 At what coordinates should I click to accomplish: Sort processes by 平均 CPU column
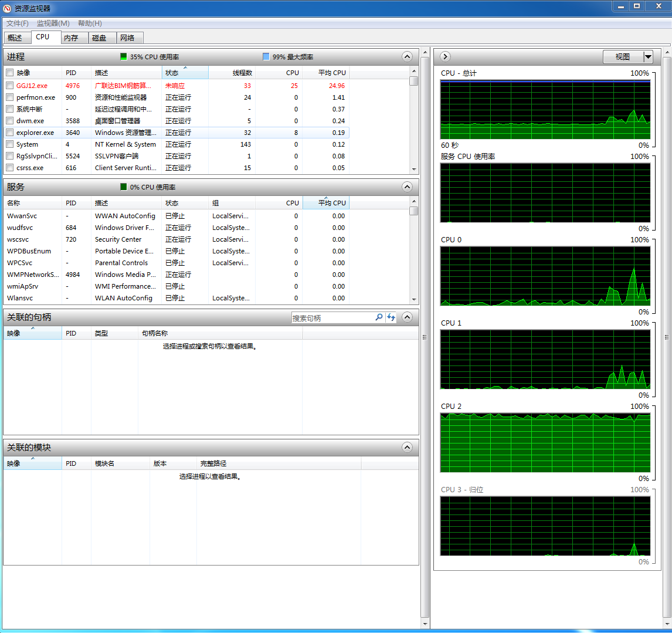(325, 73)
